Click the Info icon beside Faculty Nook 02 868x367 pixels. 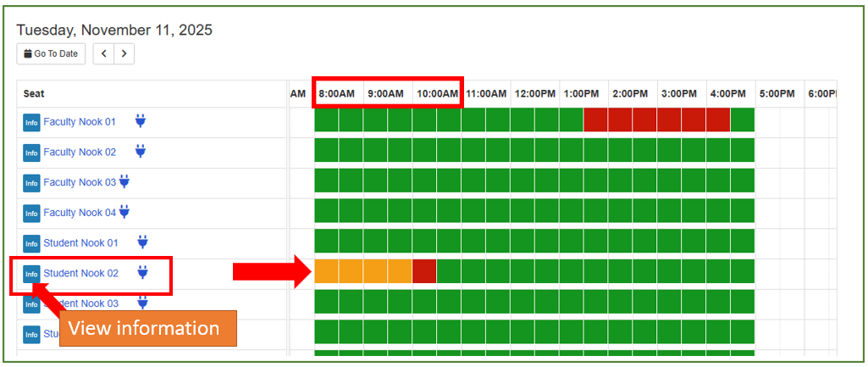pos(31,153)
